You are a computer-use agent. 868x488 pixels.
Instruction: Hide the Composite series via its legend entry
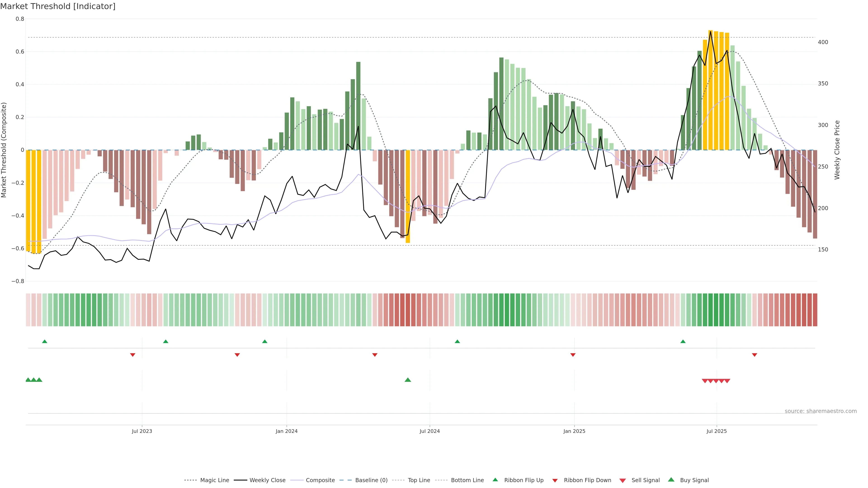tap(320, 480)
